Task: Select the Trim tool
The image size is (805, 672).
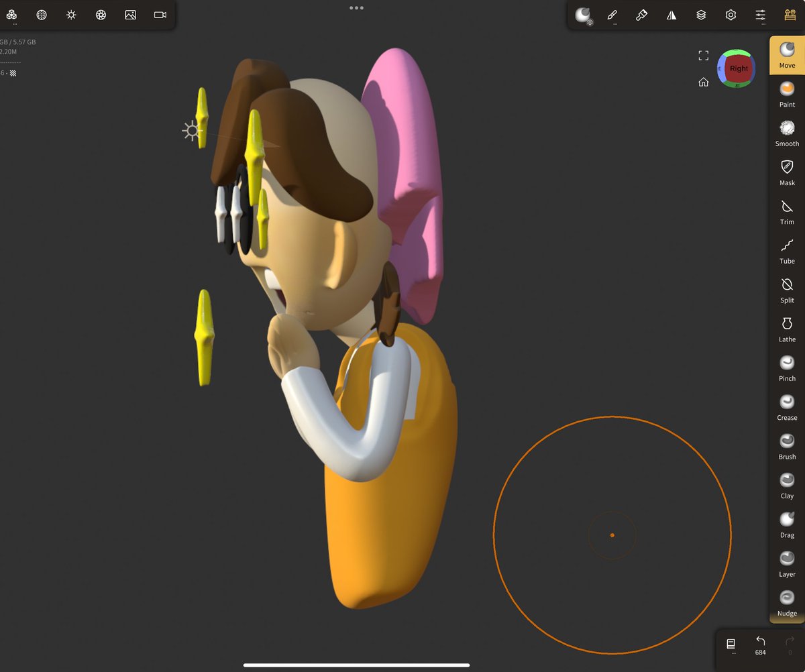Action: (787, 212)
